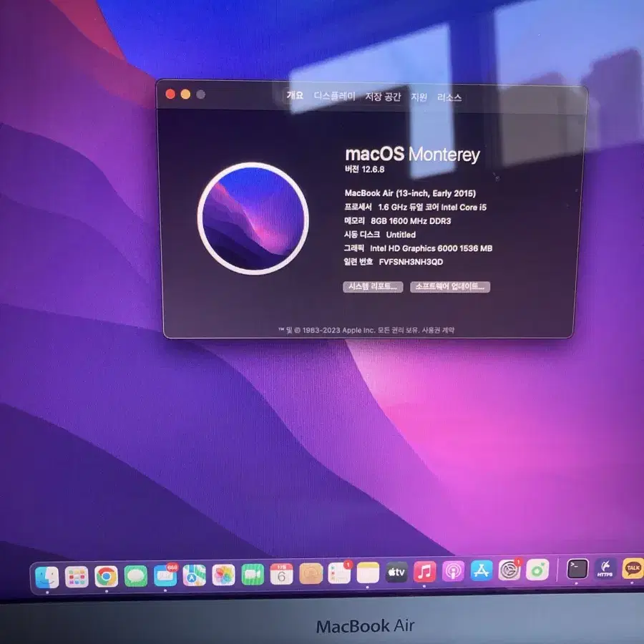Launch Terminal from the Dock
644x644 pixels.
pyautogui.click(x=577, y=570)
